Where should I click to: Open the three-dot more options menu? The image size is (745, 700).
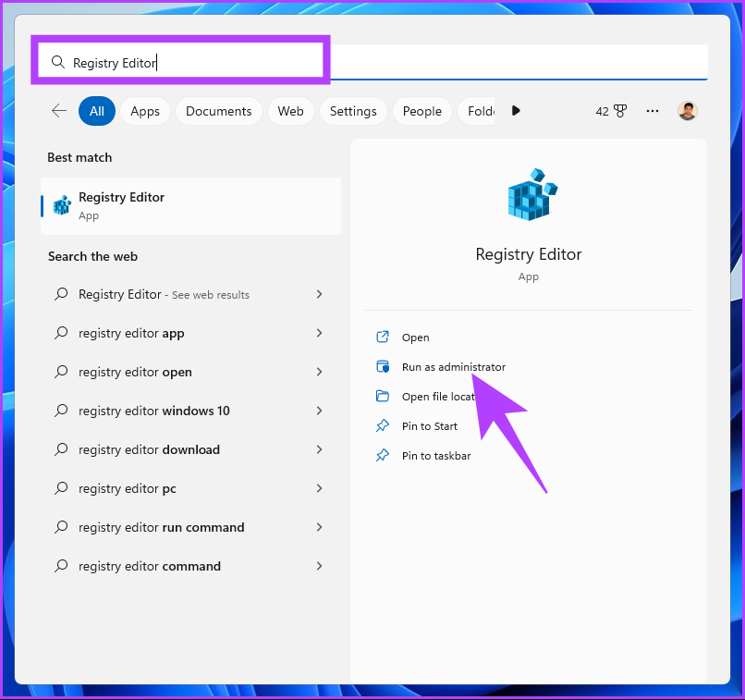tap(653, 111)
